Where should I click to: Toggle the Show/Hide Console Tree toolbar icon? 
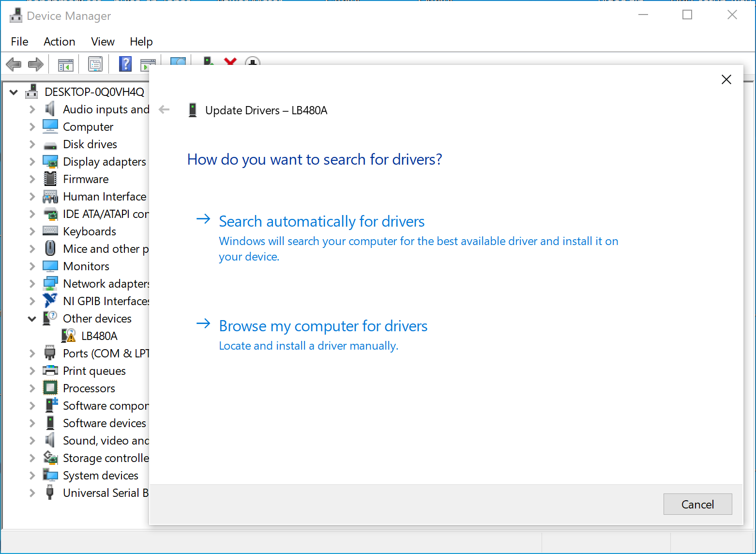tap(65, 64)
